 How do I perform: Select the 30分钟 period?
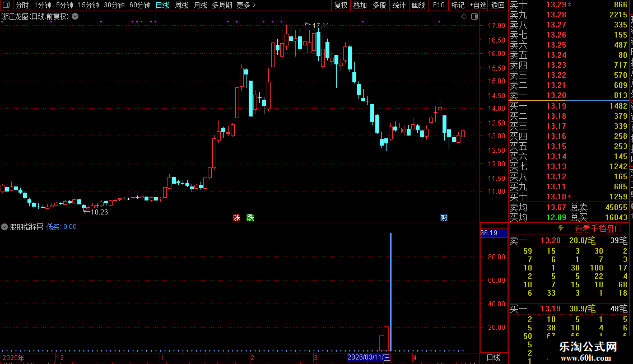click(114, 5)
